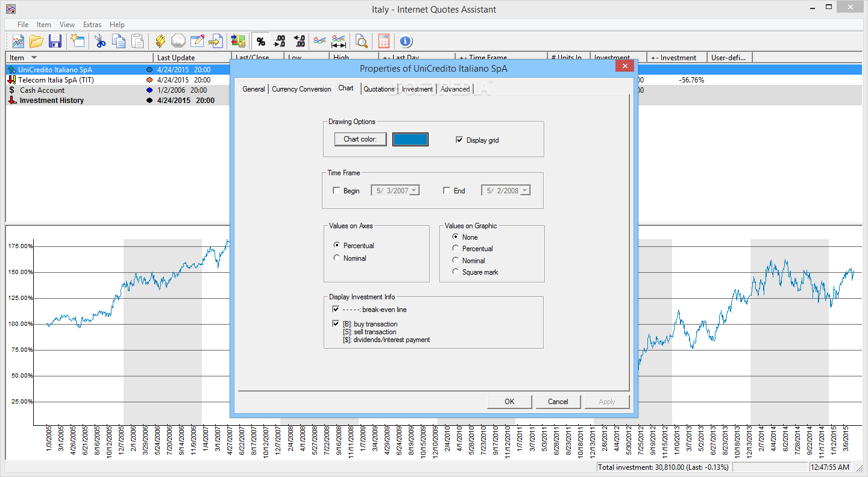Save using the floppy disk icon
Screen dimensions: 868x477
pyautogui.click(x=55, y=41)
